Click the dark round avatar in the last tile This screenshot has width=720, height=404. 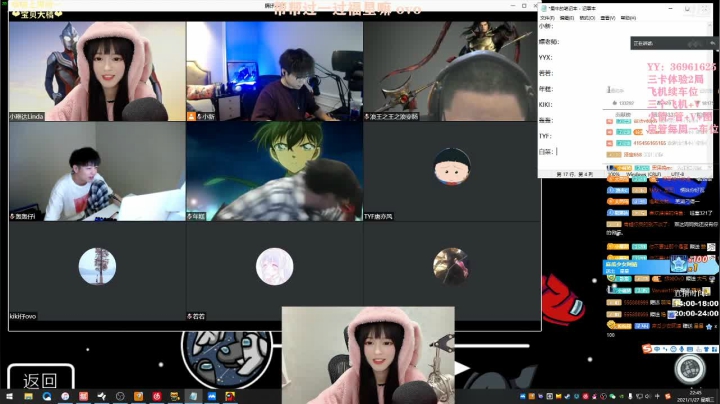(x=452, y=266)
